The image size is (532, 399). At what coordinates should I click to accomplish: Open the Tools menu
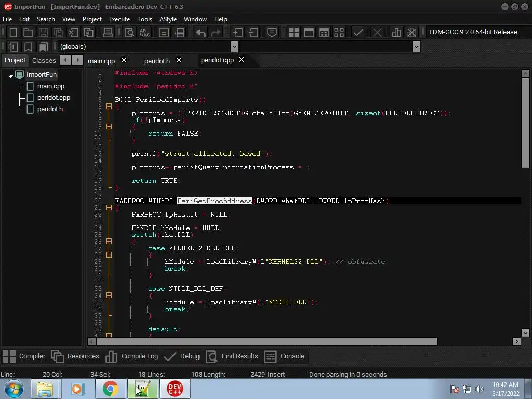(x=144, y=19)
